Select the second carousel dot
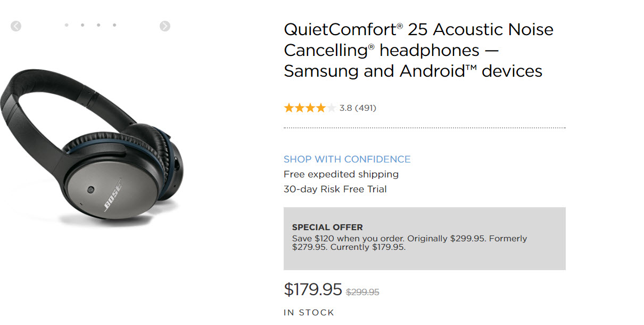The height and width of the screenshot is (325, 644). [82, 25]
